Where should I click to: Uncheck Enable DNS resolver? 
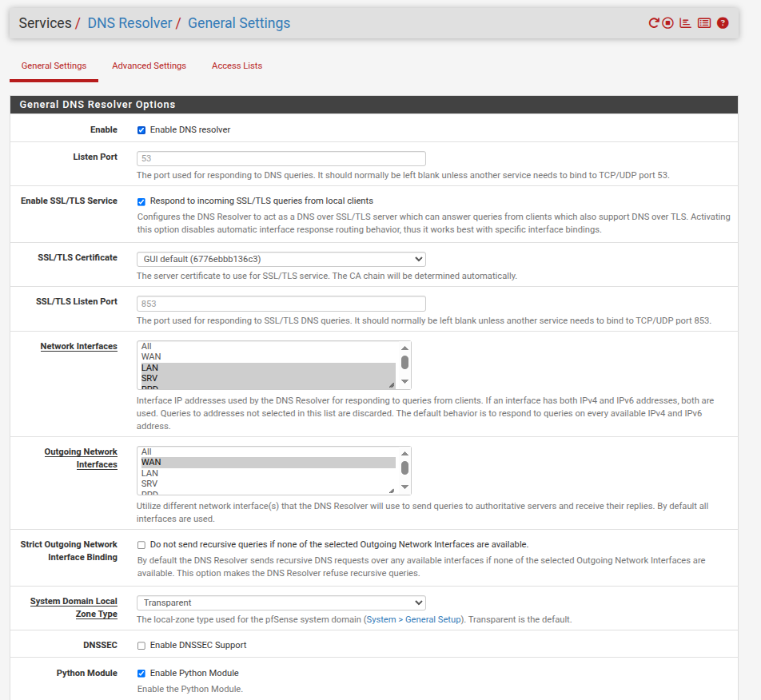coord(141,130)
